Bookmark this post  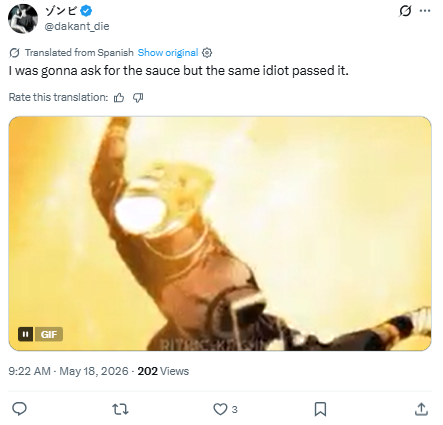[x=320, y=409]
